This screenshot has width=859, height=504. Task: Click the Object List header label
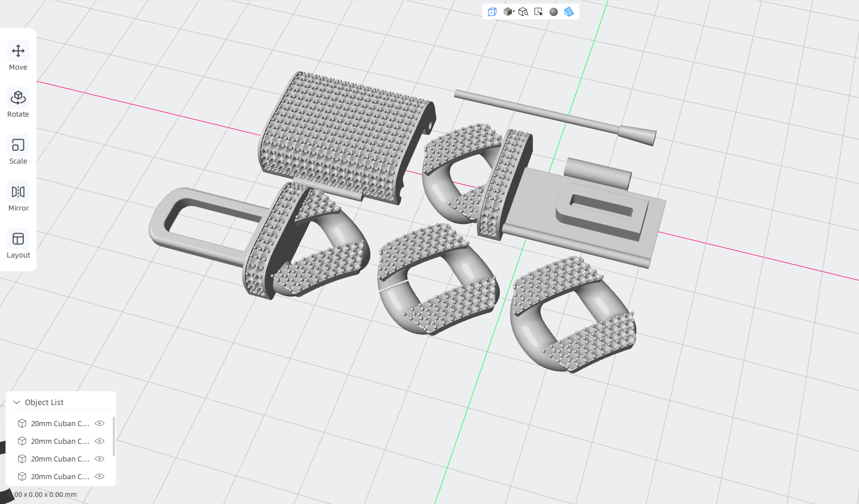click(44, 402)
